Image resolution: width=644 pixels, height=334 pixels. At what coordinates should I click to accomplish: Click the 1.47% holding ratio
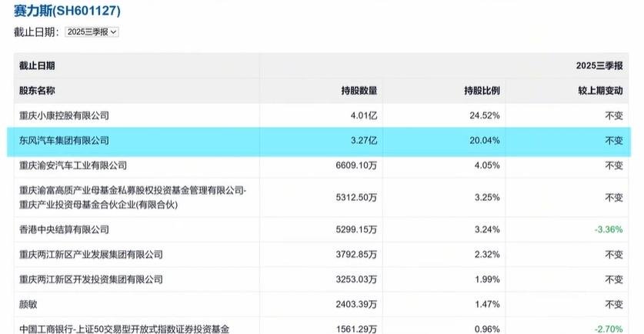487,305
